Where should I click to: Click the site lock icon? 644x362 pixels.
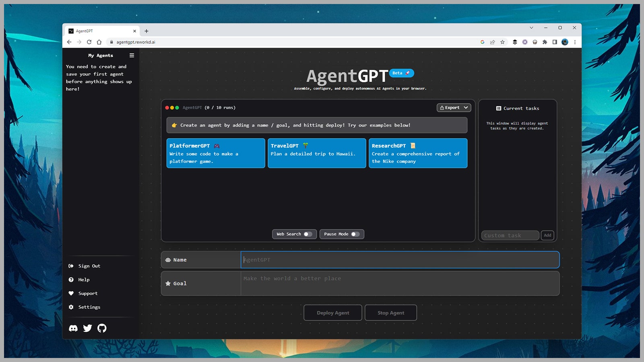tap(111, 42)
